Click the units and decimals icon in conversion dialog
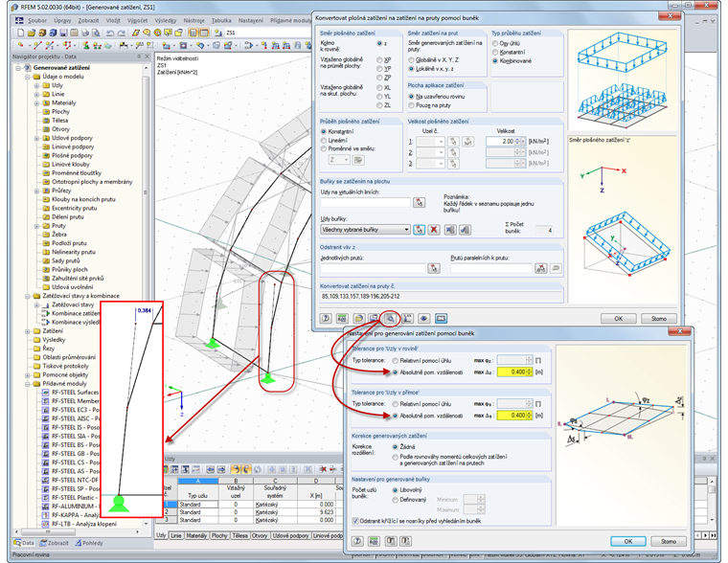The image size is (728, 563). (x=342, y=319)
